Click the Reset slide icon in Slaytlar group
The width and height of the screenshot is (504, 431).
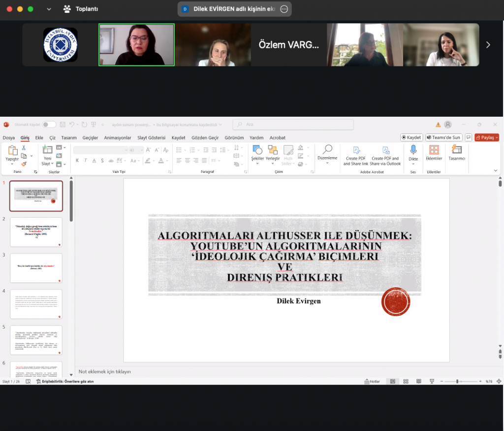[x=59, y=156]
